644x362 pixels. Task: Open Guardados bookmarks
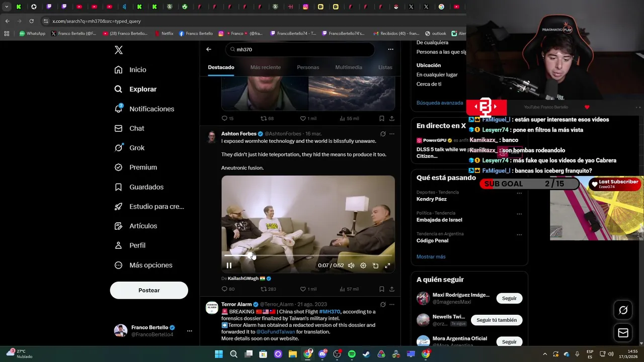pyautogui.click(x=139, y=187)
